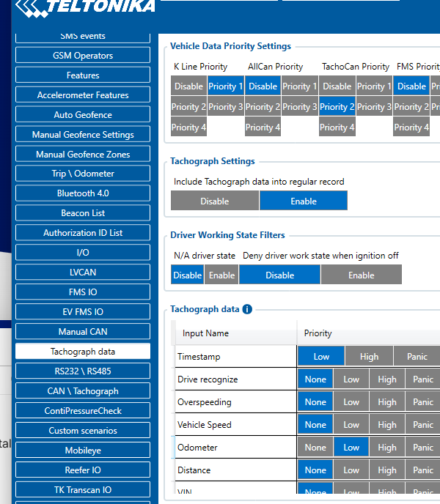Disable Tachograph data in regular record
440x504 pixels.
tap(215, 201)
